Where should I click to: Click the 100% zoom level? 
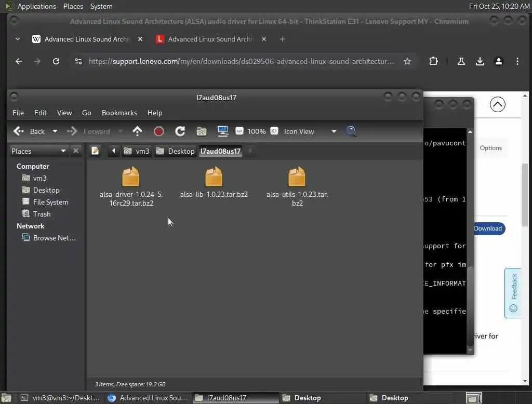coord(257,131)
